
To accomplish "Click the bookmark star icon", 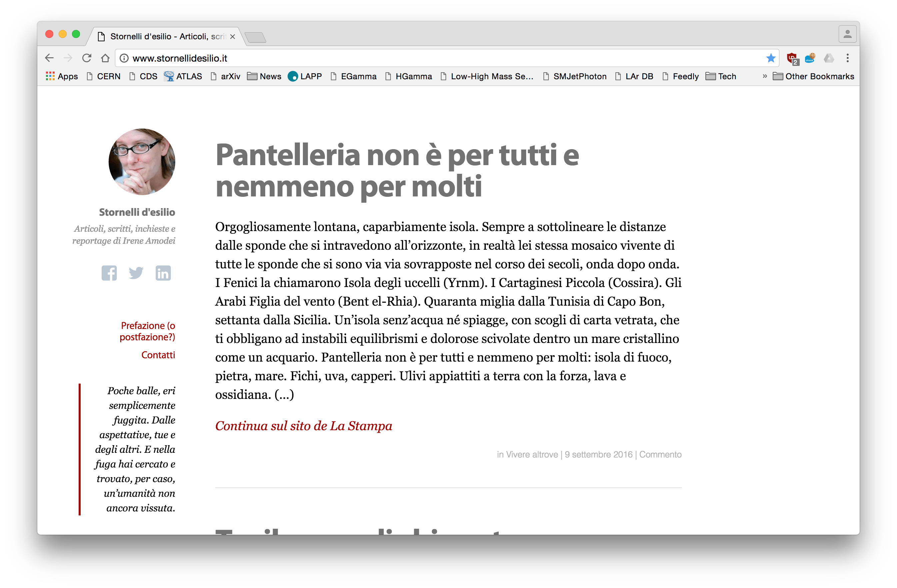I will tap(771, 58).
